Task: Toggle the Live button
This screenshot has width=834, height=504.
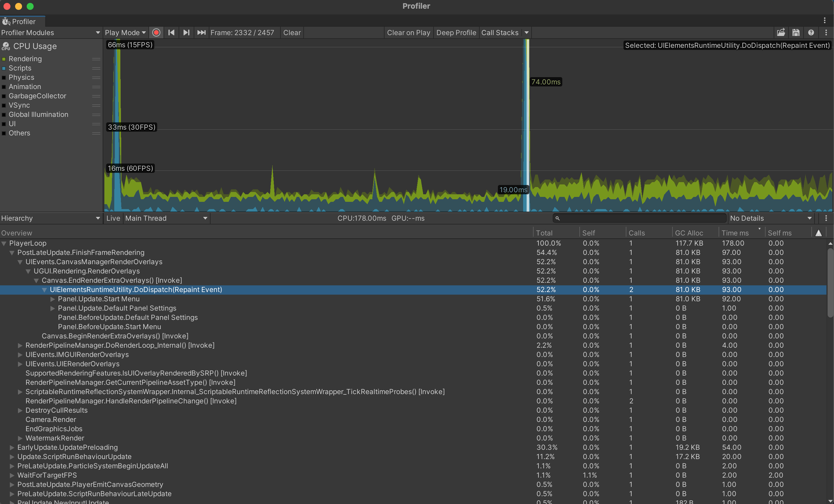Action: (x=113, y=218)
